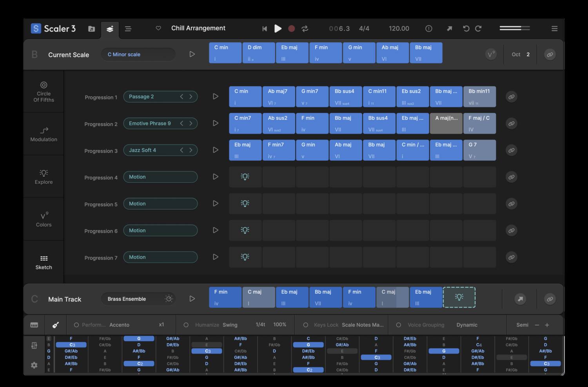The height and width of the screenshot is (387, 588).
Task: Click the lightbulb suggestion icon in Progression 4
Action: click(x=245, y=177)
